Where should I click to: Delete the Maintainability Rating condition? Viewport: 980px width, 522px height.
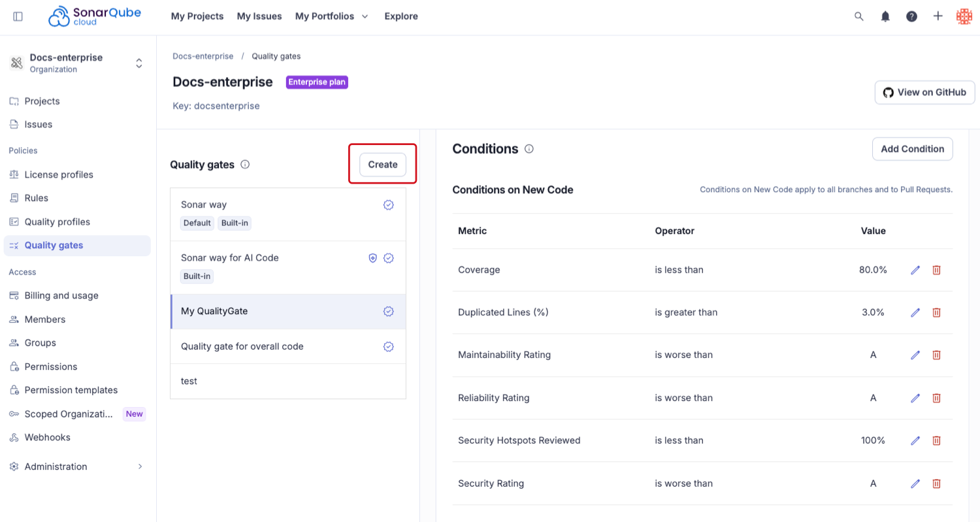coord(936,355)
